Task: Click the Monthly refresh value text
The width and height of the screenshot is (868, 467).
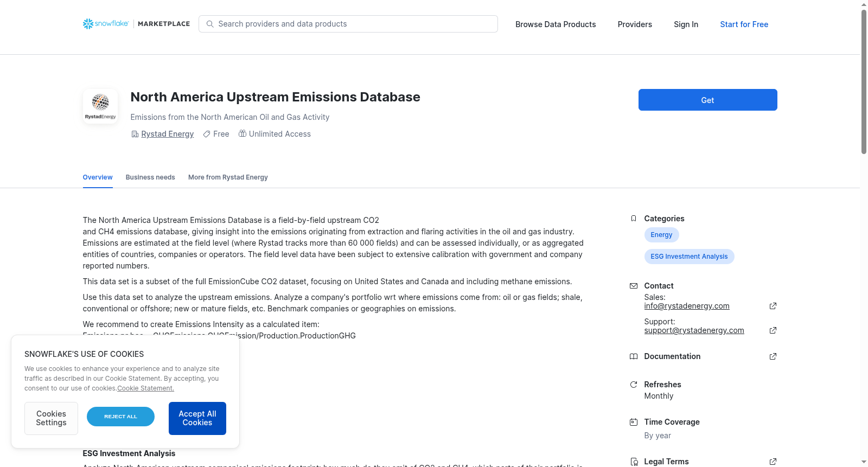Action: coord(659,396)
